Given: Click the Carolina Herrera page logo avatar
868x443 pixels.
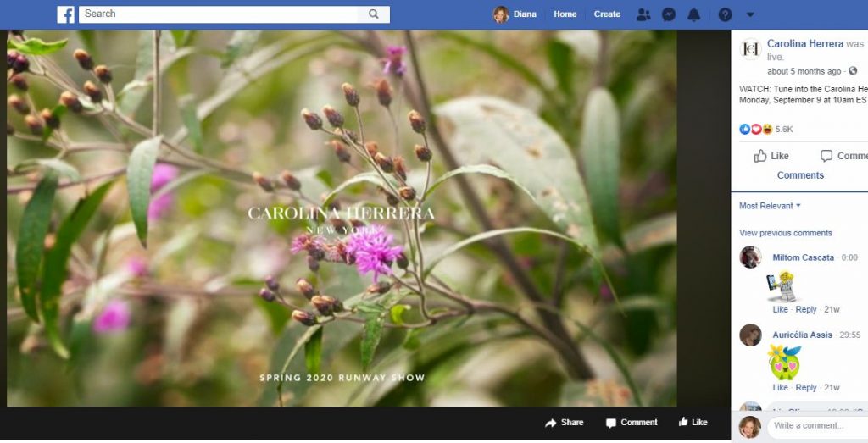Looking at the screenshot, I should coord(751,49).
